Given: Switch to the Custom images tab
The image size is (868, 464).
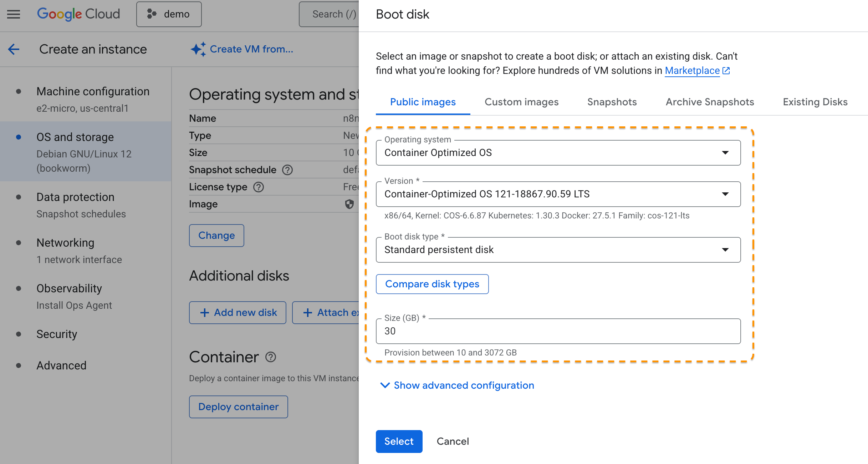Looking at the screenshot, I should (x=521, y=102).
